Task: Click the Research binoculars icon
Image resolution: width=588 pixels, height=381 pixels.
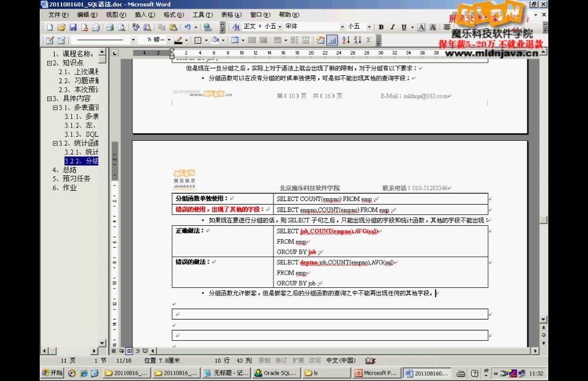Action: coord(147,27)
